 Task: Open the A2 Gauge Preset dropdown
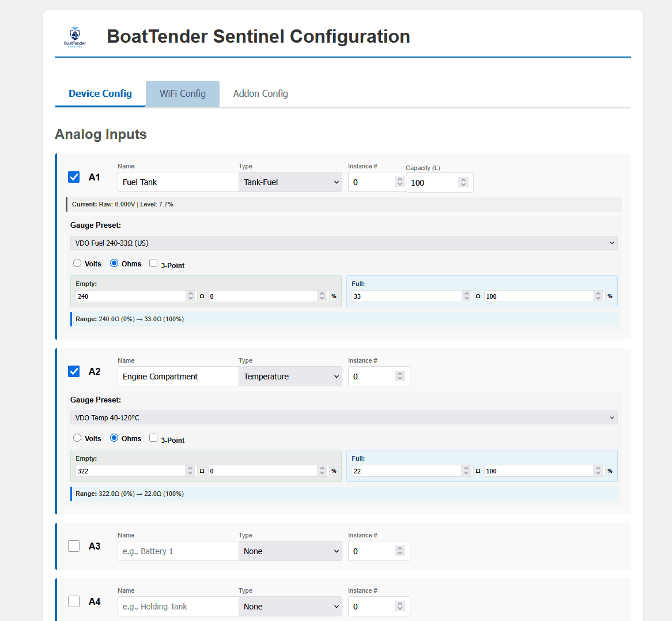(344, 417)
